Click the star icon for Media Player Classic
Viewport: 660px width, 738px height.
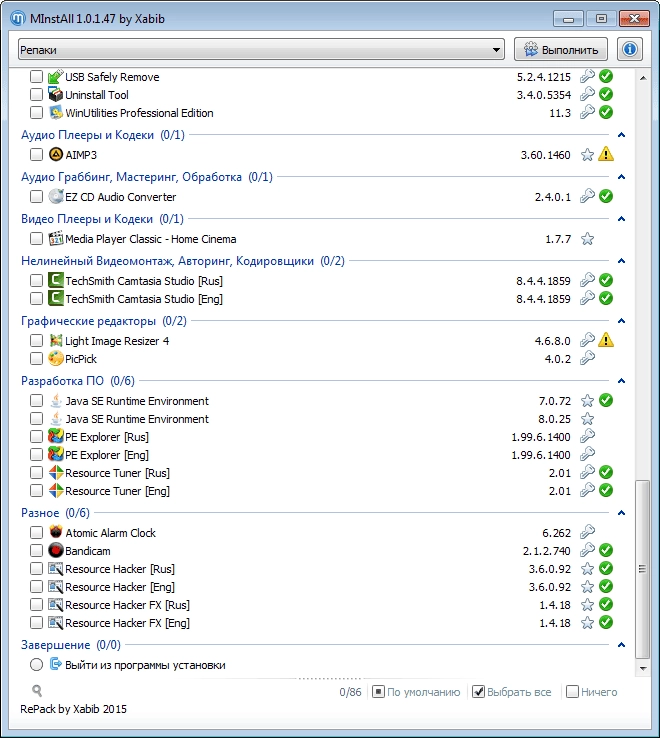pos(587,239)
